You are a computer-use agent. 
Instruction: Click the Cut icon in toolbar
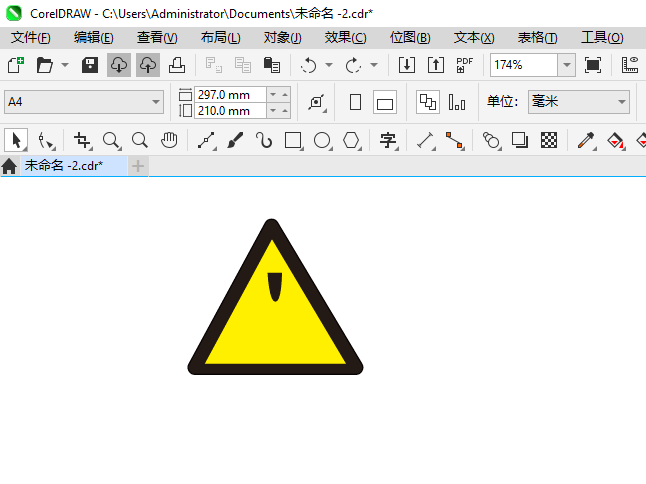(x=213, y=65)
